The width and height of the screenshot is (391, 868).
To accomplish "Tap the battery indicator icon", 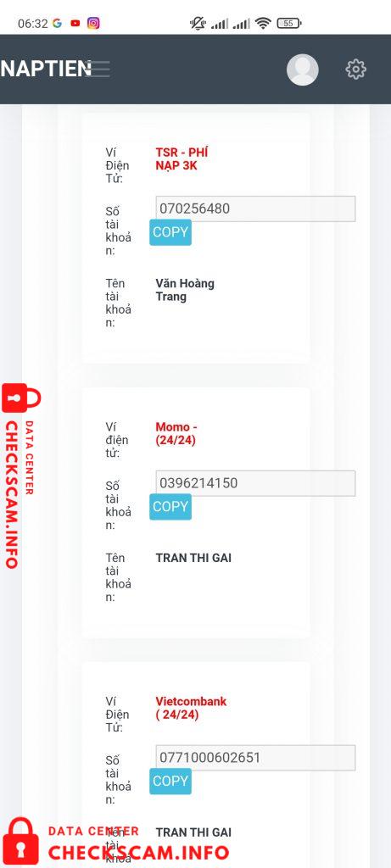I will point(289,23).
